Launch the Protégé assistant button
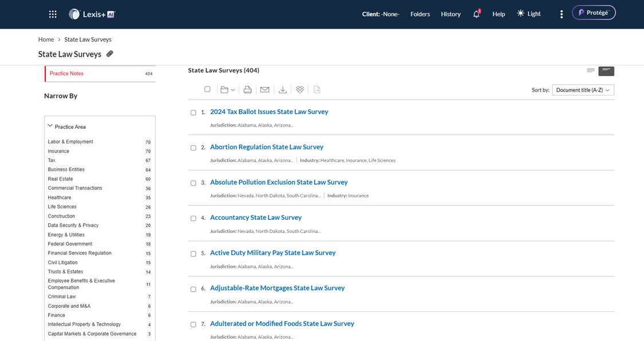 coord(594,13)
